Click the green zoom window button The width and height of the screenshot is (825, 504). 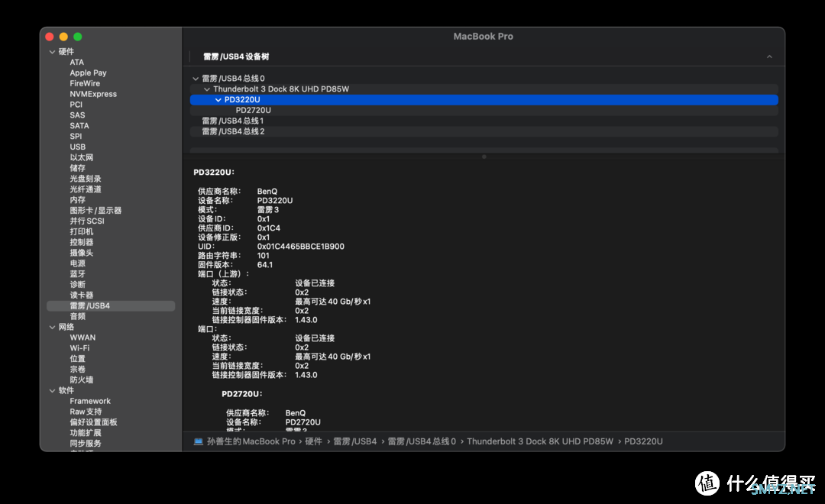click(x=78, y=37)
